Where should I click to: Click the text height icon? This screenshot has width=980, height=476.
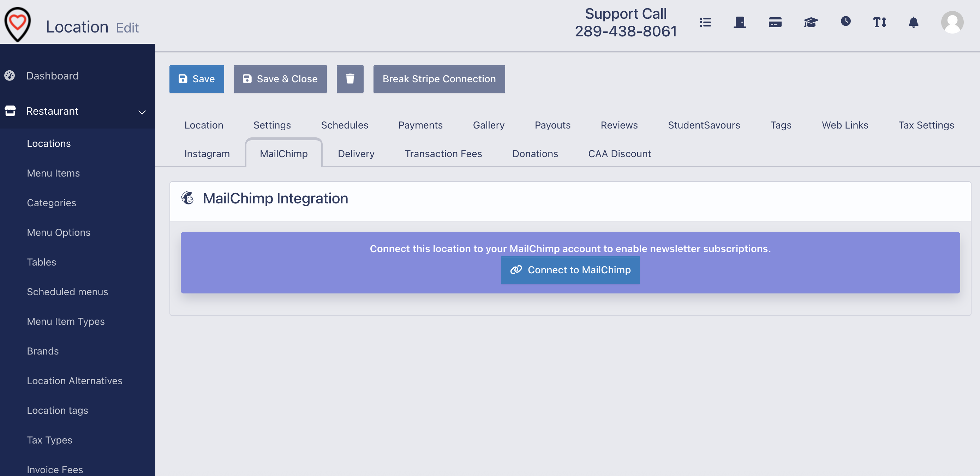880,23
